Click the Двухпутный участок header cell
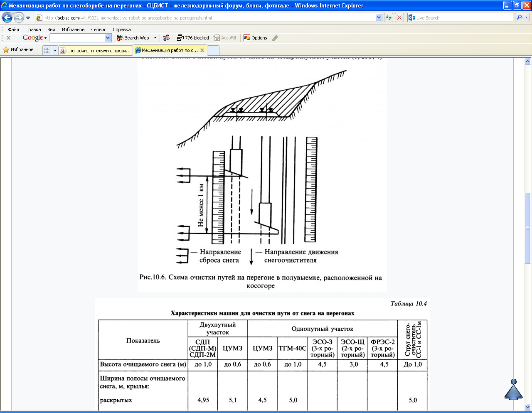The width and height of the screenshot is (532, 413). click(x=218, y=328)
